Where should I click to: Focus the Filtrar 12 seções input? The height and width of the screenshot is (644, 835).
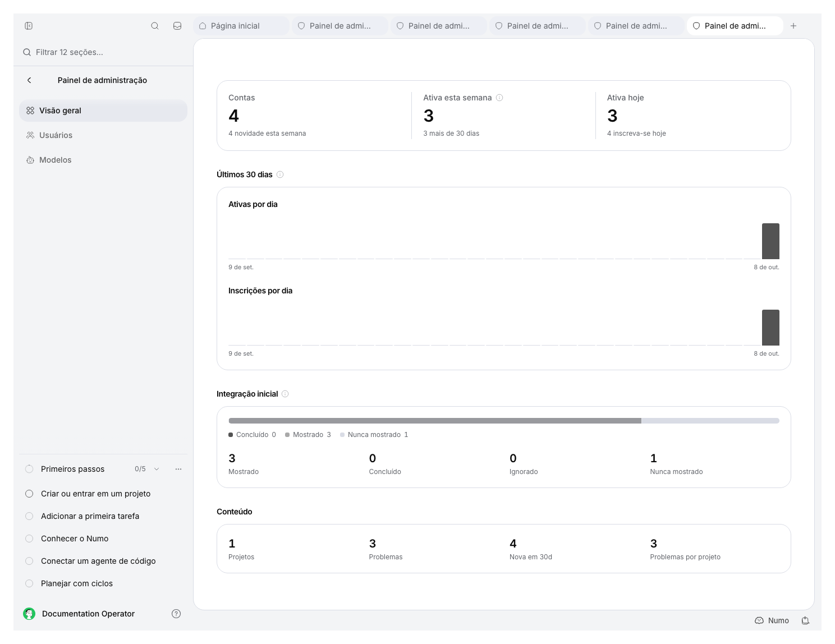click(103, 52)
